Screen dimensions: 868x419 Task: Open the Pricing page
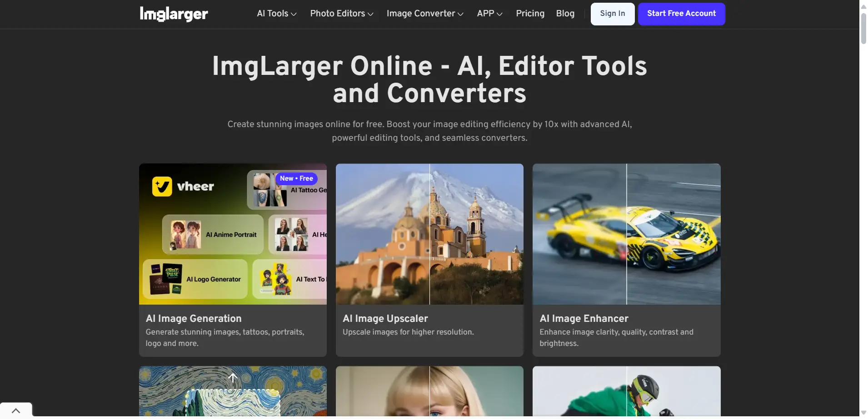pos(530,14)
